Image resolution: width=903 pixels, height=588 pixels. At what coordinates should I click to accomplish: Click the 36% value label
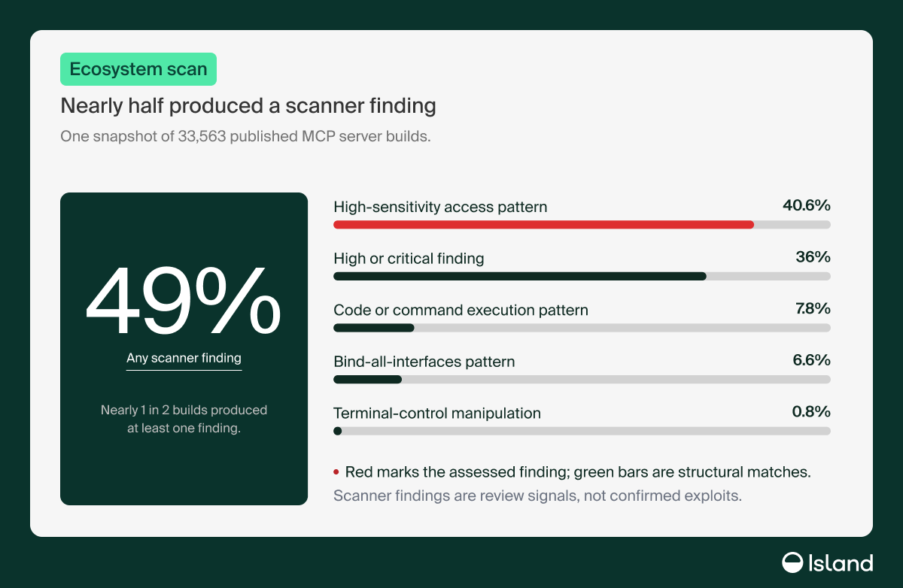(813, 257)
